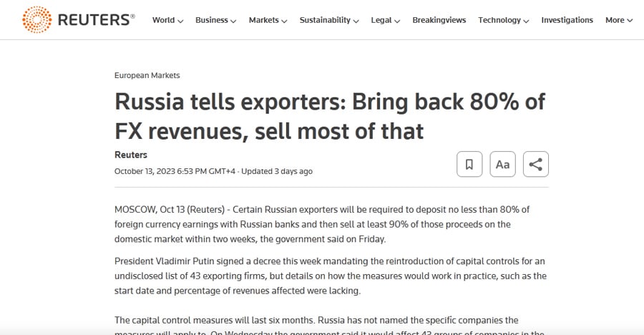Open the Legal dropdown menu
Image resolution: width=644 pixels, height=335 pixels.
(385, 20)
